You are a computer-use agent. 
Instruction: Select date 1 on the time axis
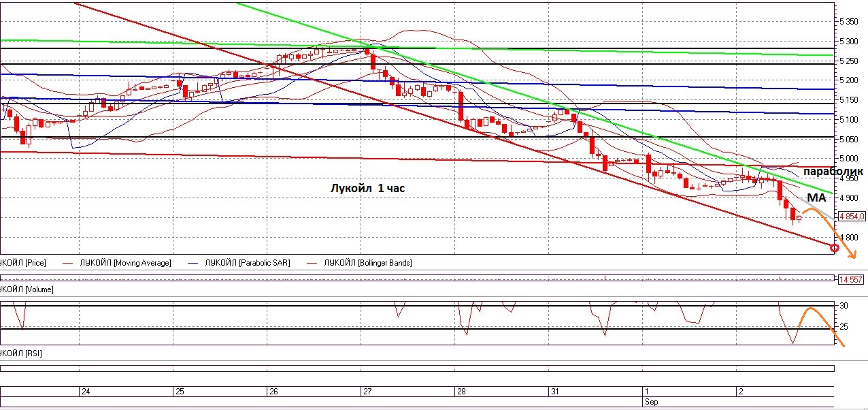(x=646, y=392)
